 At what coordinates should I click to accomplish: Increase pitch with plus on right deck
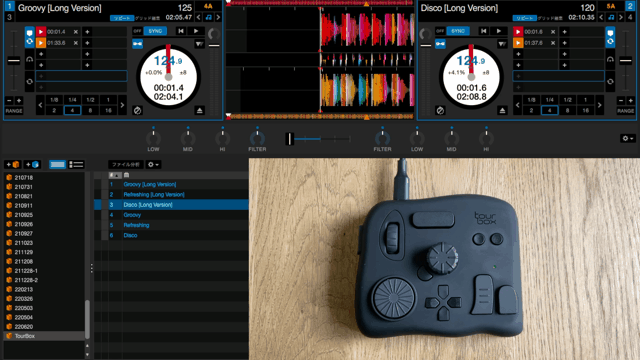[631, 100]
